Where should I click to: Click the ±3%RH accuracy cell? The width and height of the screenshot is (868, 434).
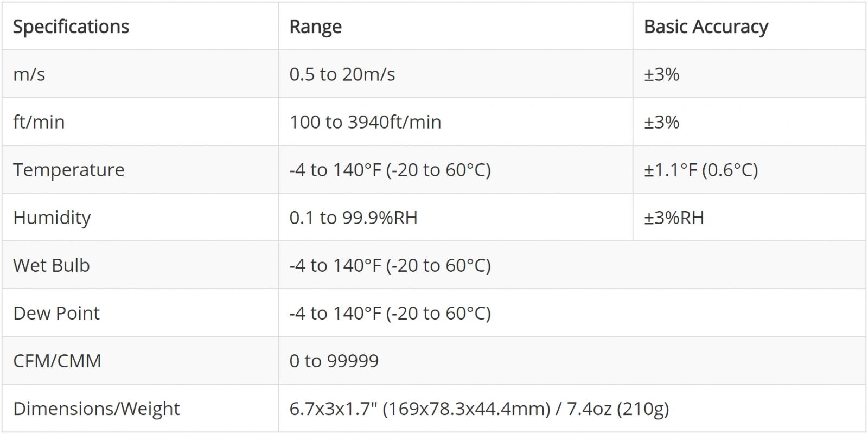(x=674, y=218)
